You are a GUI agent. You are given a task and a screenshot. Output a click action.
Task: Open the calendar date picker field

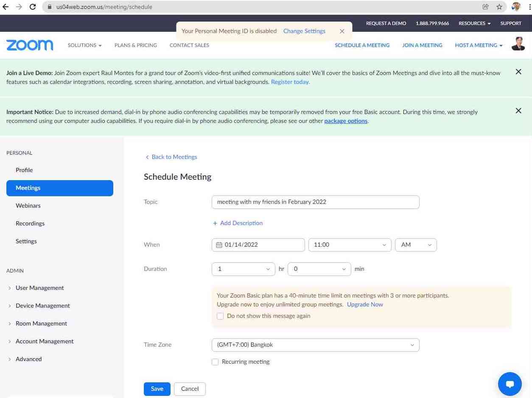[x=258, y=245]
